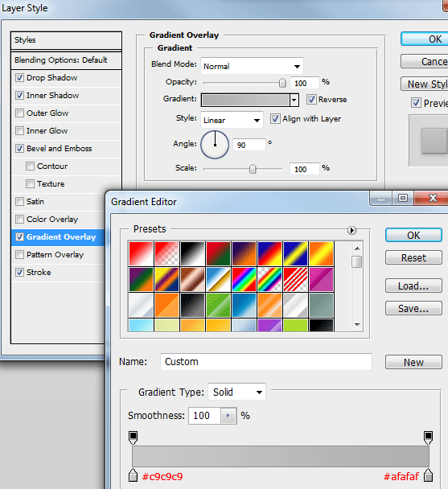
Task: Click the Gradient preview swatch in Layer Style
Action: point(245,100)
